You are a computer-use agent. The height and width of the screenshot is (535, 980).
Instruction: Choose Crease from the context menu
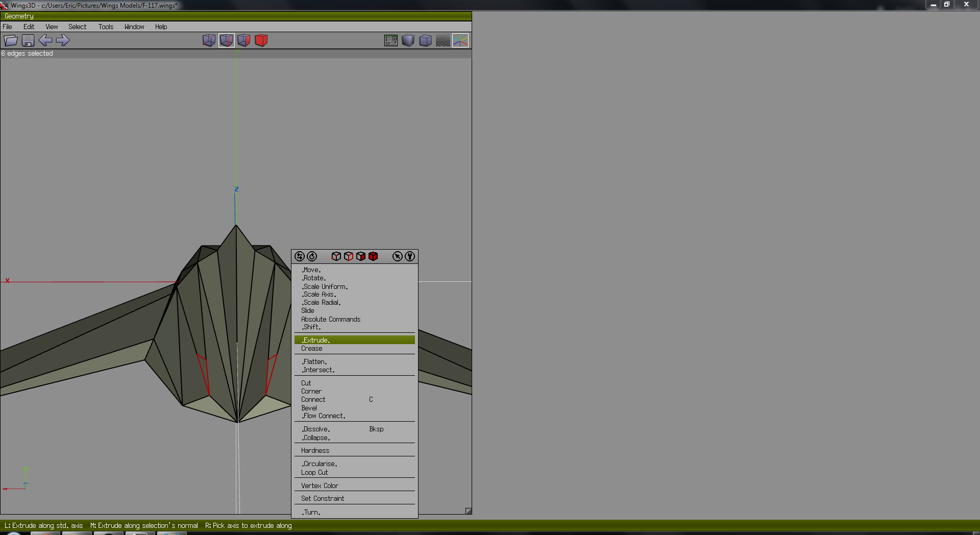(x=355, y=349)
